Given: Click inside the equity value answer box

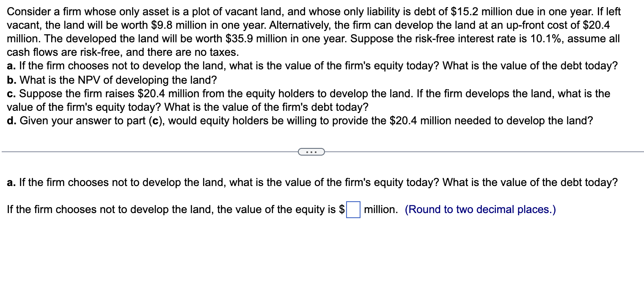Looking at the screenshot, I should [352, 210].
